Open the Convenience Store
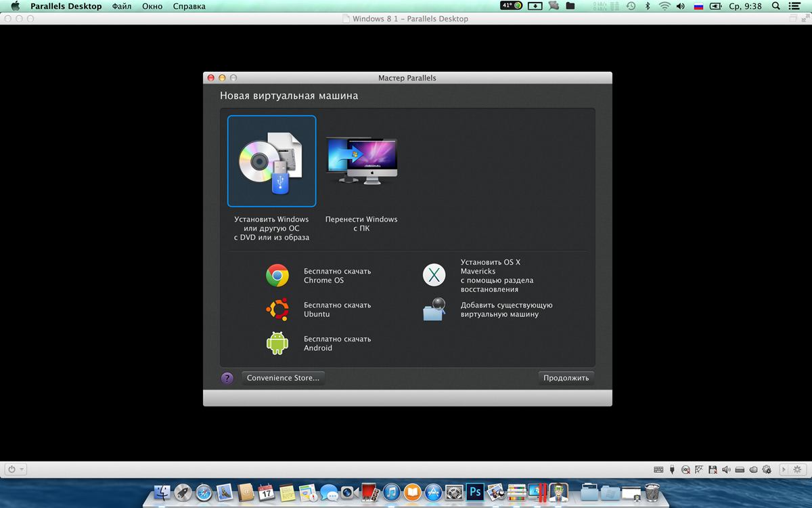The image size is (812, 508). click(283, 378)
